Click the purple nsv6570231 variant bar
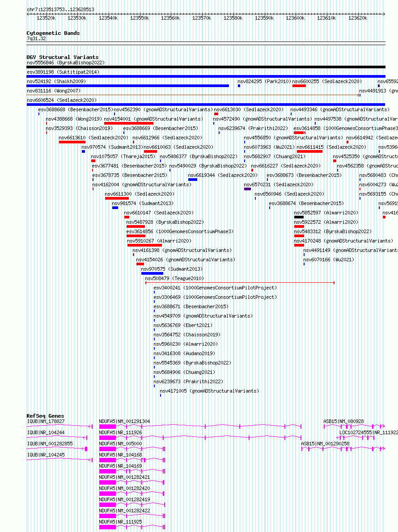 247,189
